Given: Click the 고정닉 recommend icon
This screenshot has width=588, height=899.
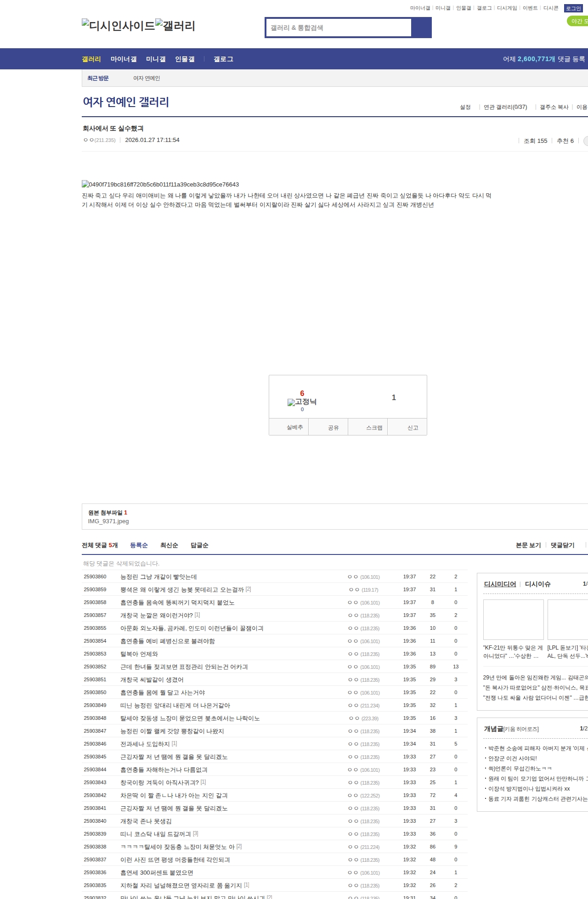Looking at the screenshot, I should tap(302, 402).
